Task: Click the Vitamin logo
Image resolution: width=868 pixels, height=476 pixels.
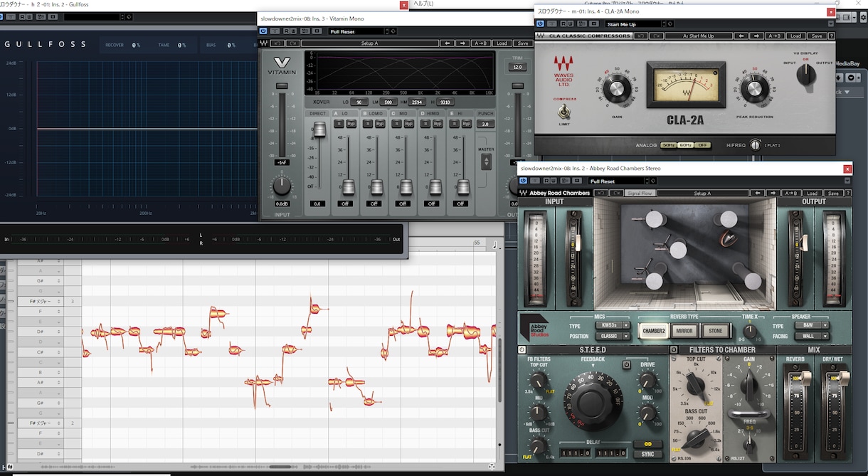Action: (281, 66)
